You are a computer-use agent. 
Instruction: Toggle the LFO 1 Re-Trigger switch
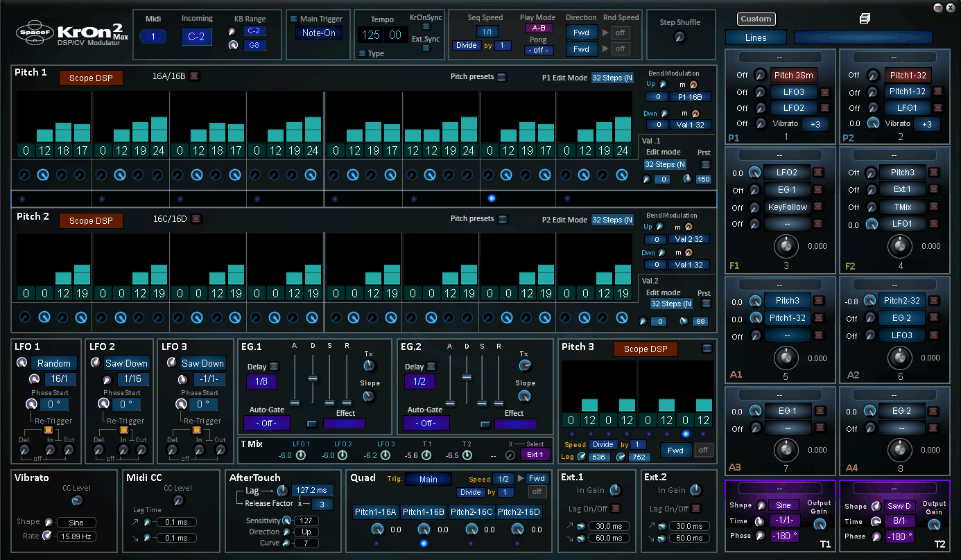click(x=49, y=430)
